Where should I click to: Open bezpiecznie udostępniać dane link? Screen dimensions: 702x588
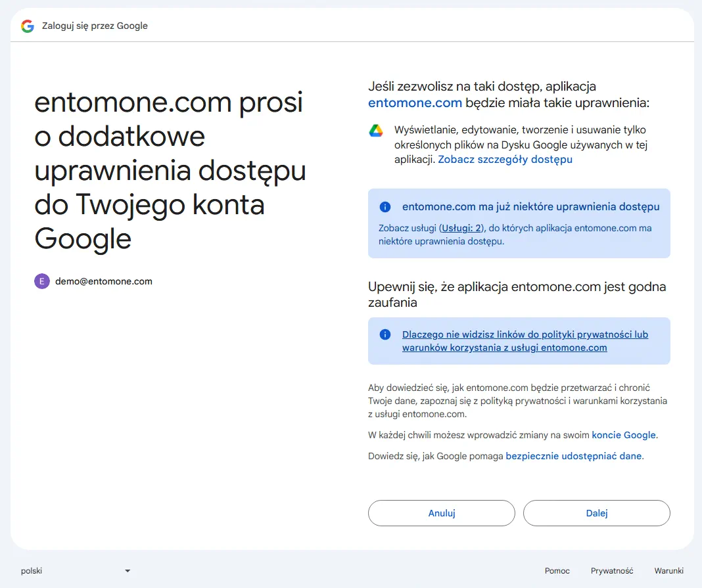click(x=574, y=456)
